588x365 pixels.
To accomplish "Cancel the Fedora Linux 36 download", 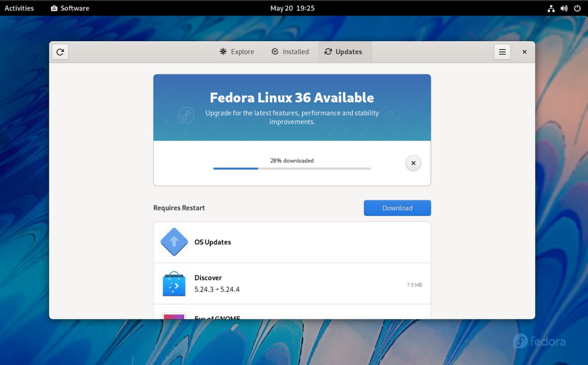I will click(413, 163).
